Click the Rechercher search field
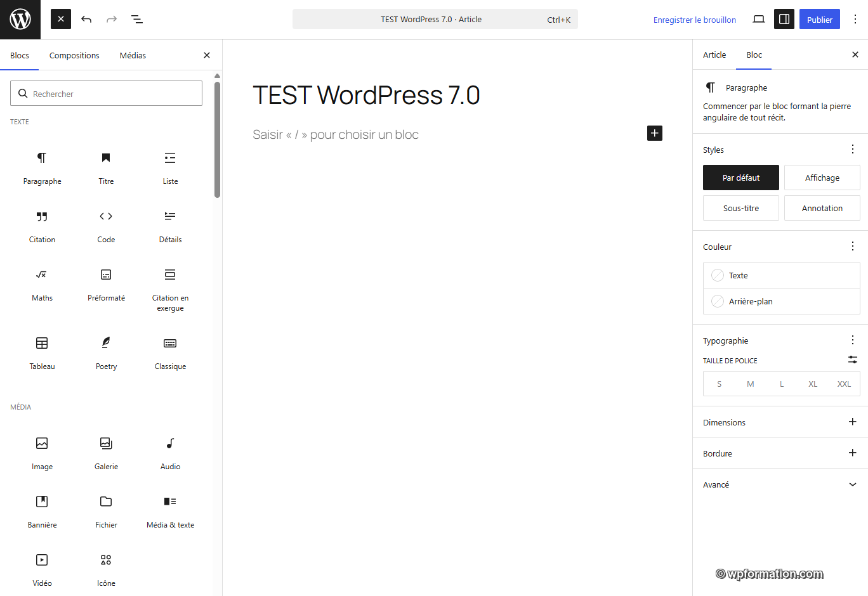The width and height of the screenshot is (868, 596). click(x=106, y=93)
